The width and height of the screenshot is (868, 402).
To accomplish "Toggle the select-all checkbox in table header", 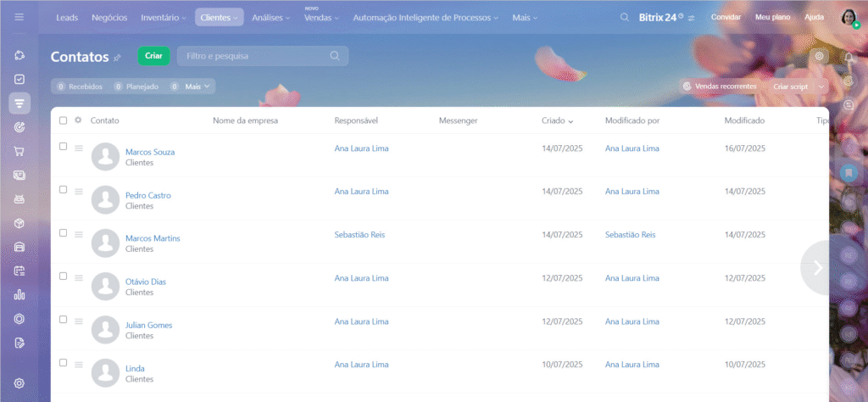I will click(63, 120).
